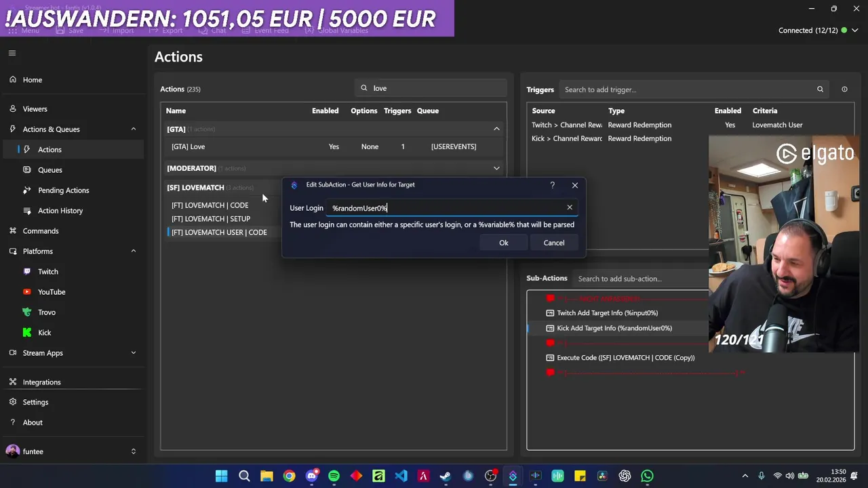The width and height of the screenshot is (868, 488).
Task: Open the Commands section
Action: (x=41, y=231)
